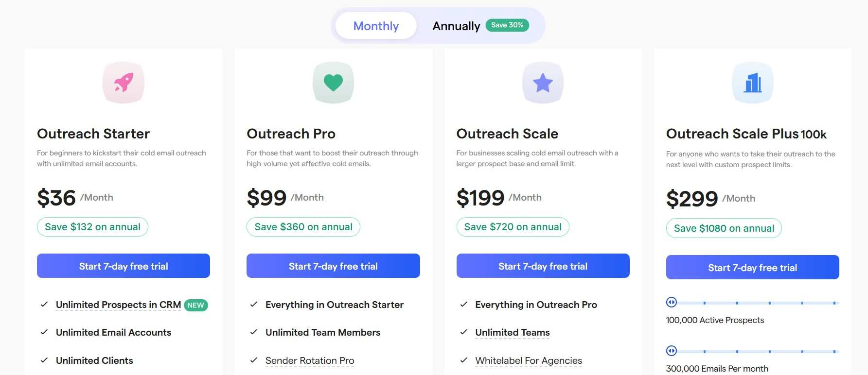Start 7-day free trial for Outreach Pro
Viewport: 868px width, 375px height.
pyautogui.click(x=333, y=266)
